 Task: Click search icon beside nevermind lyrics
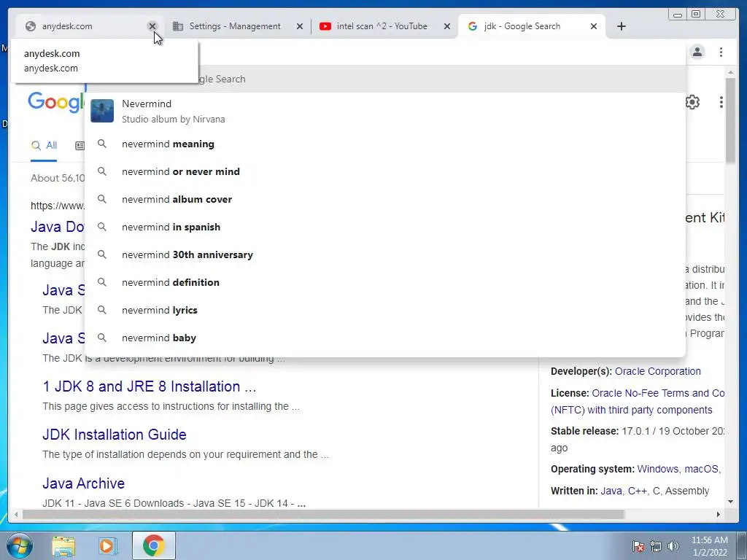102,310
